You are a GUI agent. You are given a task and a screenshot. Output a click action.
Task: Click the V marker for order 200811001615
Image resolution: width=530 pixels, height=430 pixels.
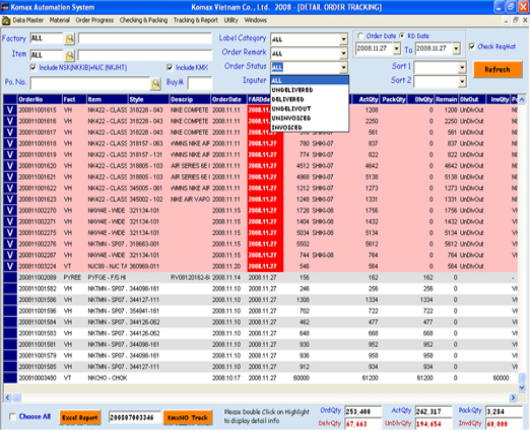click(10, 110)
